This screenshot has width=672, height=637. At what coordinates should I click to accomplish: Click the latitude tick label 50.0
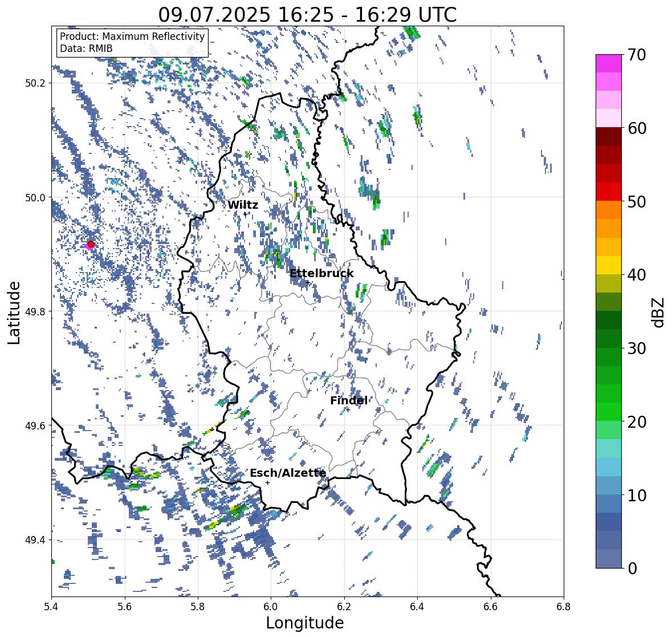point(35,198)
